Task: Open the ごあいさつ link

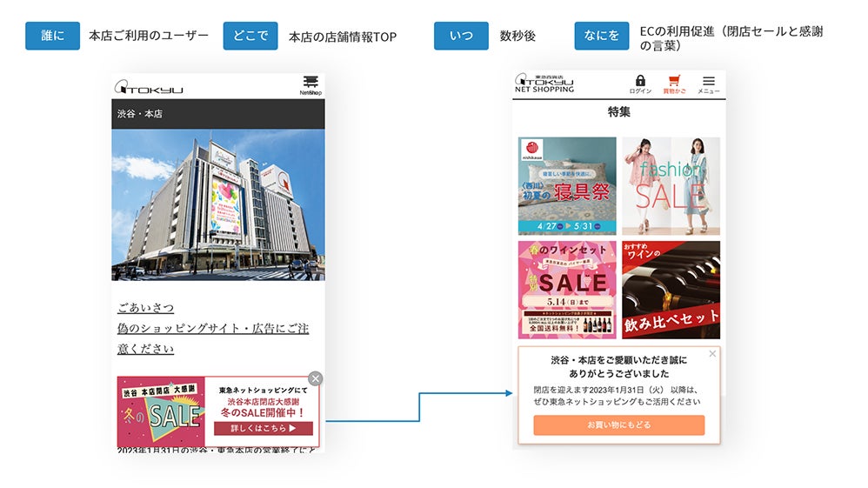Action: click(145, 307)
